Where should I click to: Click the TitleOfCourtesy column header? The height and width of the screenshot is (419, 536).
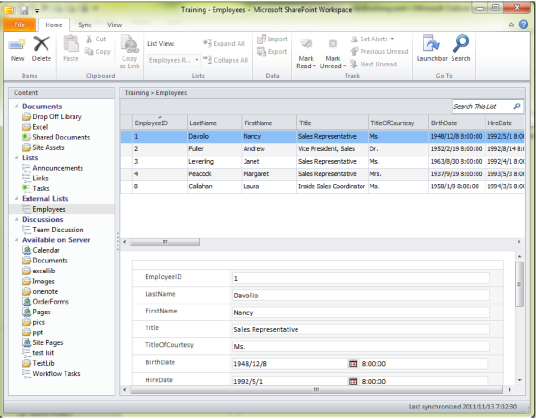[x=398, y=123]
